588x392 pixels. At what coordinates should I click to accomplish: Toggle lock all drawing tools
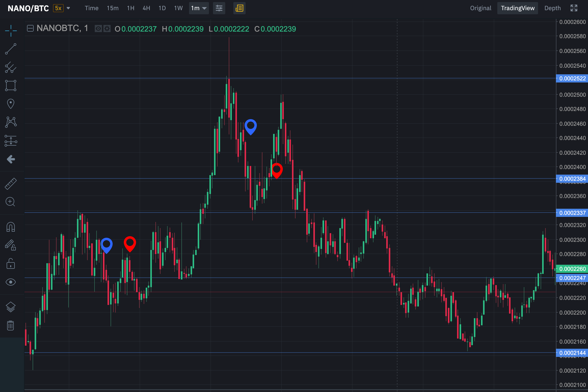(11, 264)
